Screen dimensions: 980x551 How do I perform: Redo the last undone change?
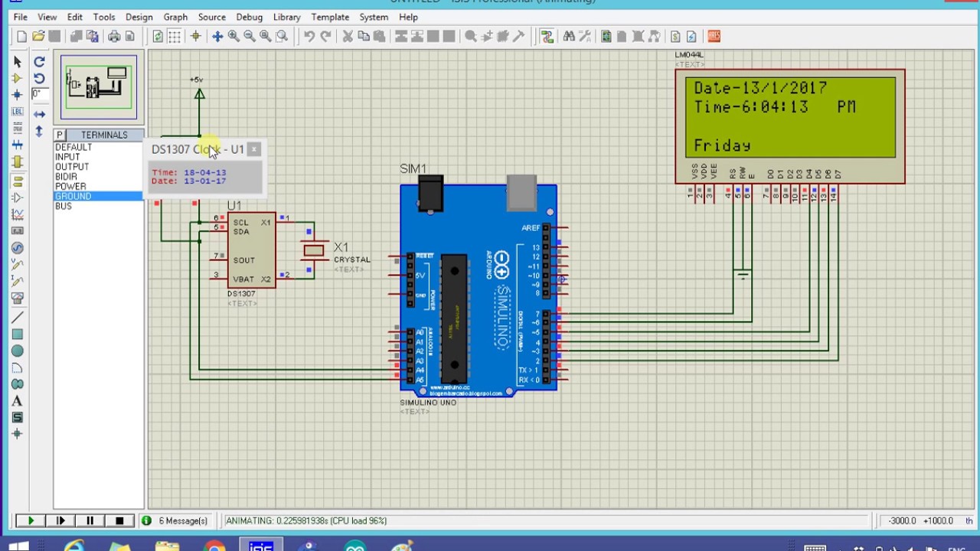[x=325, y=36]
